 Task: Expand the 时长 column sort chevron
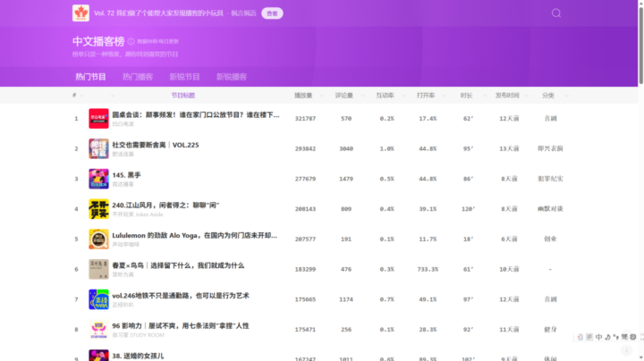(x=485, y=96)
